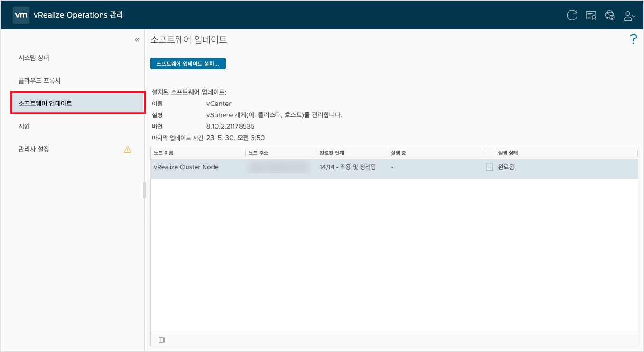Click the vSphere 개체 description text

[x=274, y=115]
